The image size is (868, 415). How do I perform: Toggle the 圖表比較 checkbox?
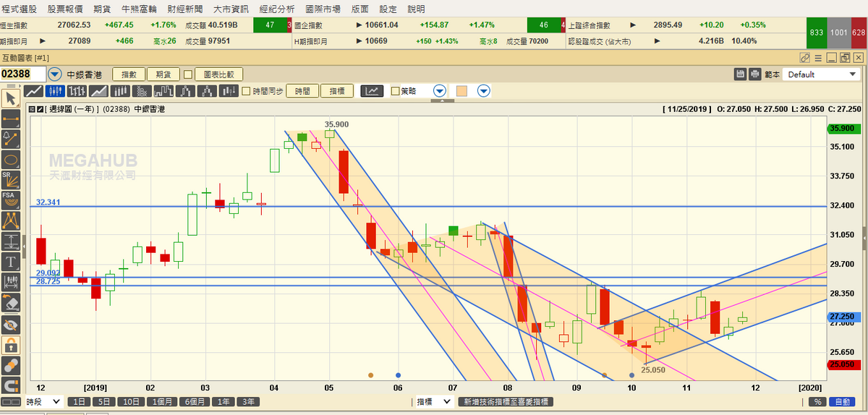click(x=188, y=74)
